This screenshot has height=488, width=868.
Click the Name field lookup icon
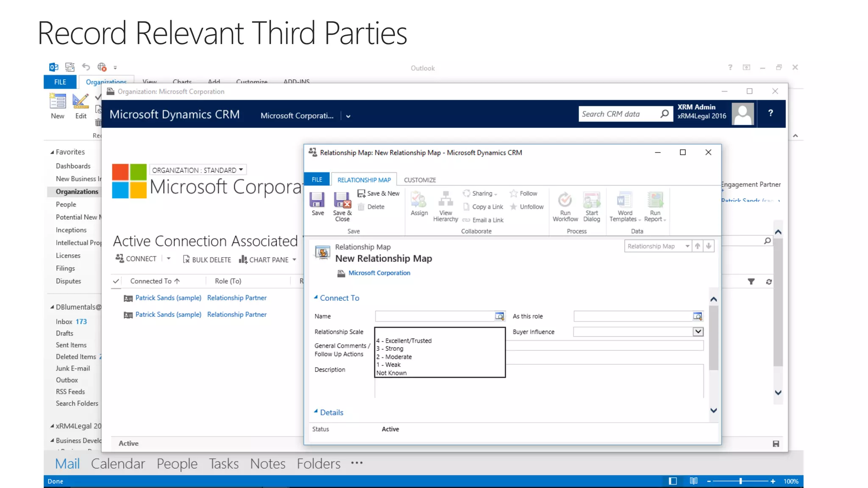(x=500, y=316)
